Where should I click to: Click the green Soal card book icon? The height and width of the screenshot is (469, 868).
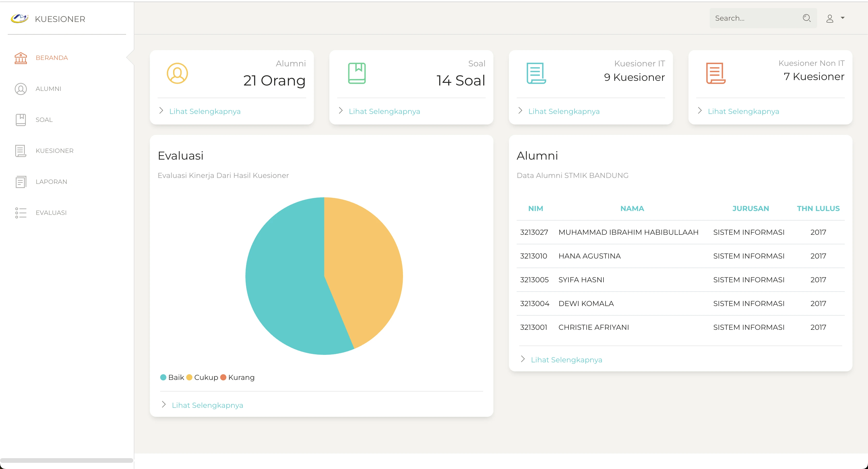coord(357,73)
